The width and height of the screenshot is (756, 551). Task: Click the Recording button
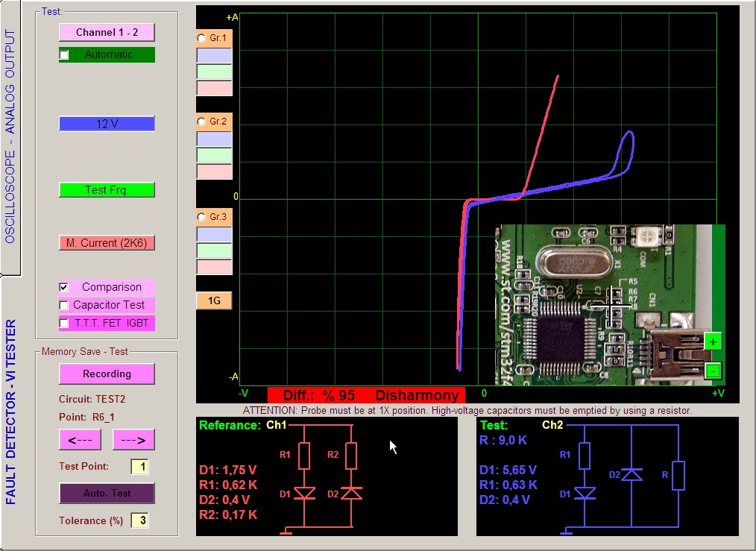(107, 374)
